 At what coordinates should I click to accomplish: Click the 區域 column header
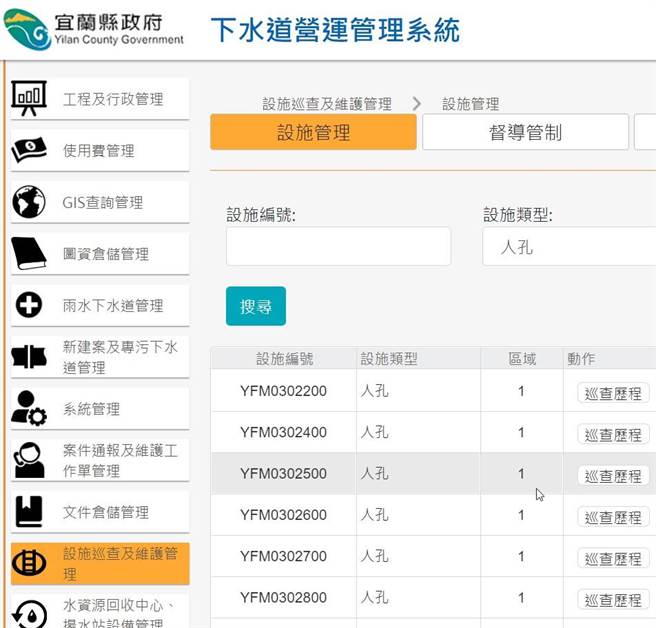tap(522, 359)
